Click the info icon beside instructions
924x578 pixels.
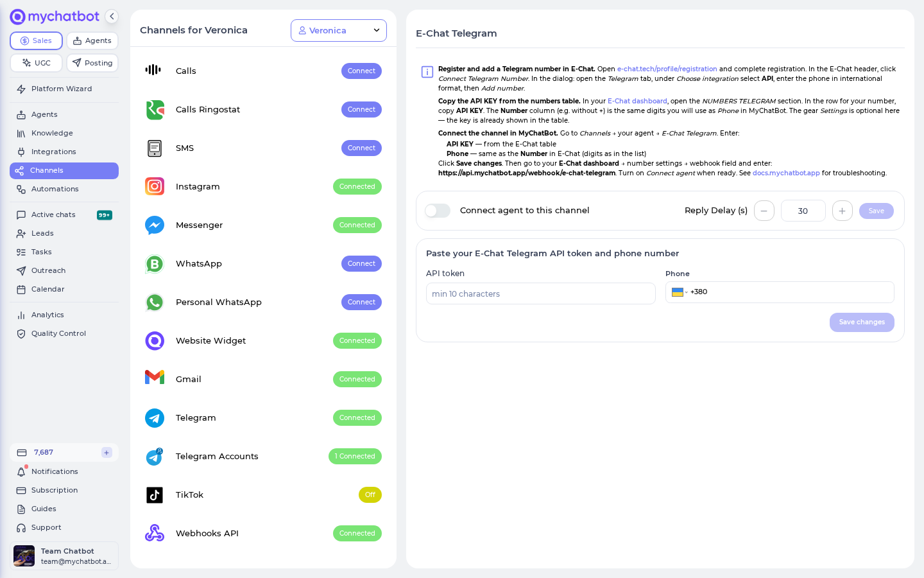coord(427,72)
